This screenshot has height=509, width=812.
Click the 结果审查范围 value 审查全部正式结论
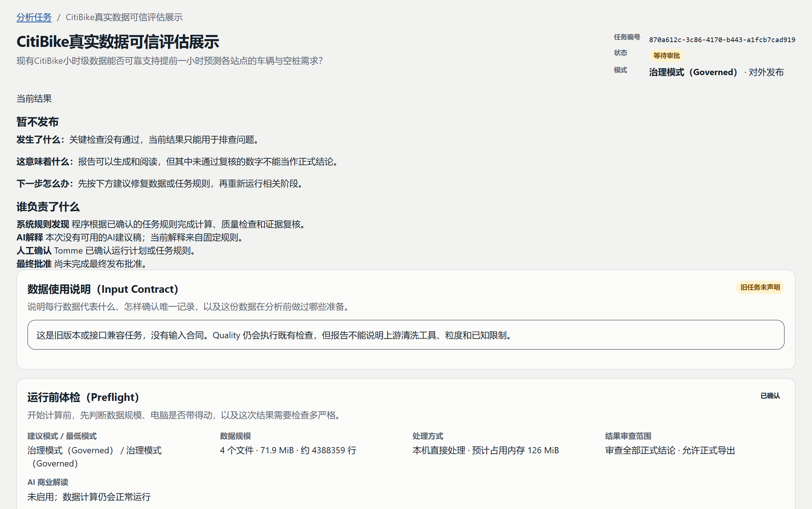click(670, 450)
